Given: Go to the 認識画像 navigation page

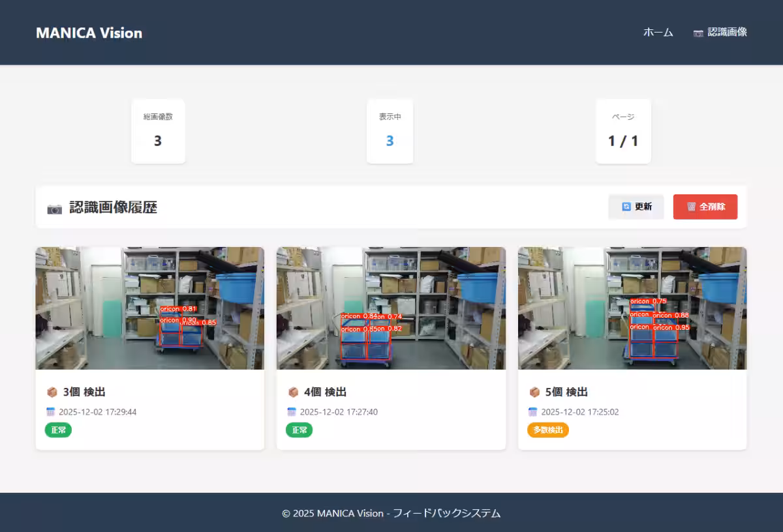Looking at the screenshot, I should point(727,32).
